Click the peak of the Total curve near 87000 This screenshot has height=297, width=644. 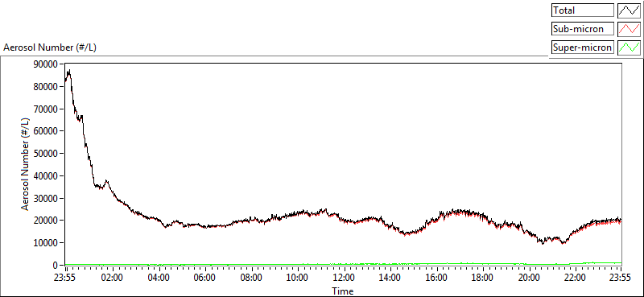coord(69,71)
